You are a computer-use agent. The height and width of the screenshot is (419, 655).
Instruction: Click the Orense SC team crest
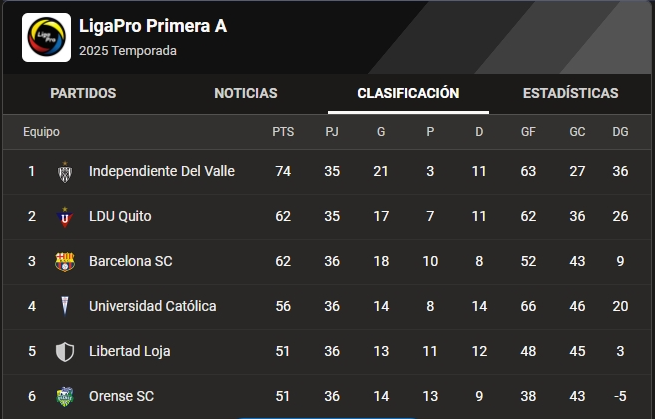pyautogui.click(x=65, y=396)
